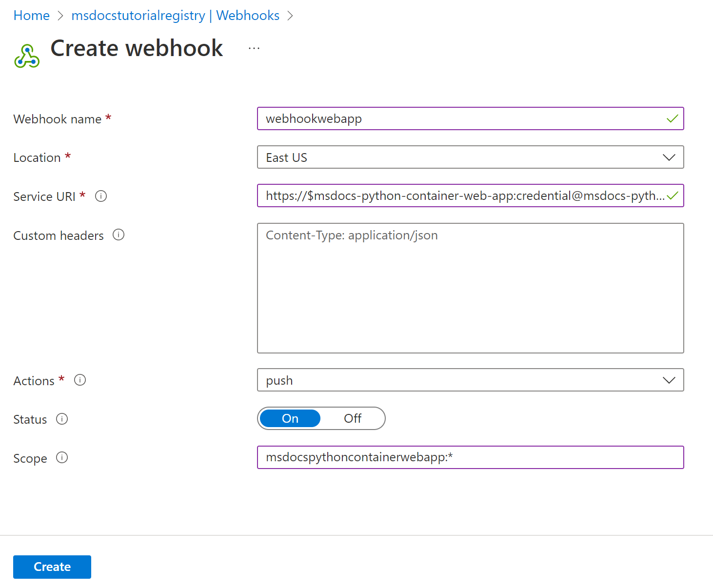713x588 pixels.
Task: Confirm Status is set to On
Action: point(290,418)
